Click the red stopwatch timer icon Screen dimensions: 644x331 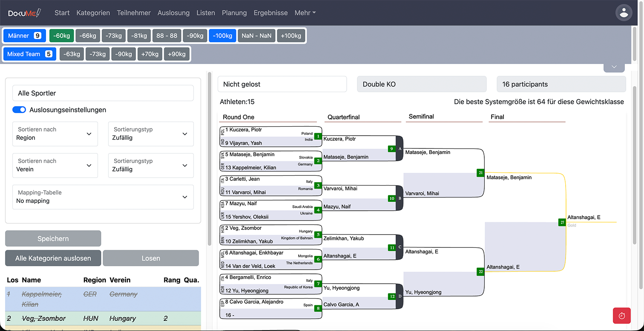coord(621,316)
